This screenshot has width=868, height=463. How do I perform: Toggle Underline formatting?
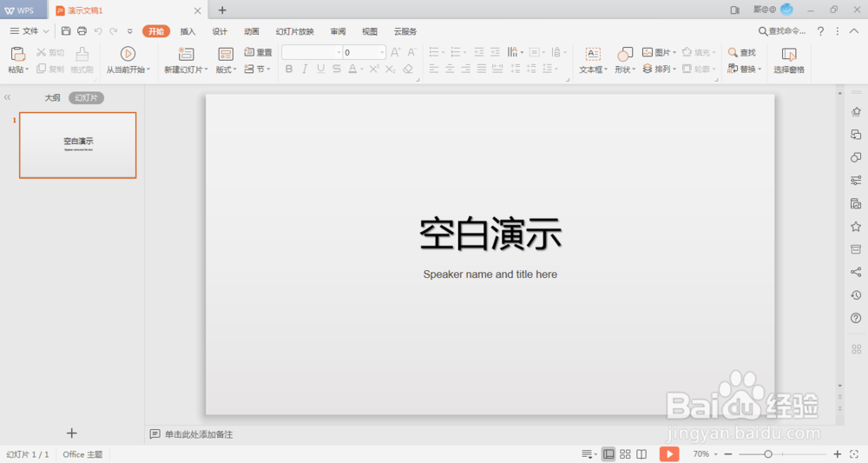point(320,69)
